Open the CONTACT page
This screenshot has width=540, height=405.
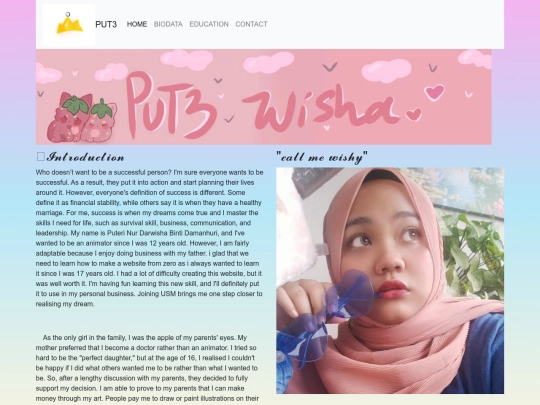pos(251,24)
